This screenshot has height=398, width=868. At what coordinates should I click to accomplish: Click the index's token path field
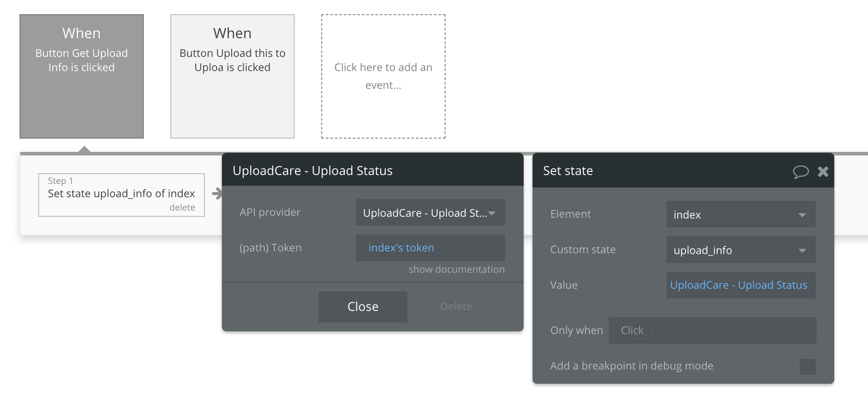point(430,248)
